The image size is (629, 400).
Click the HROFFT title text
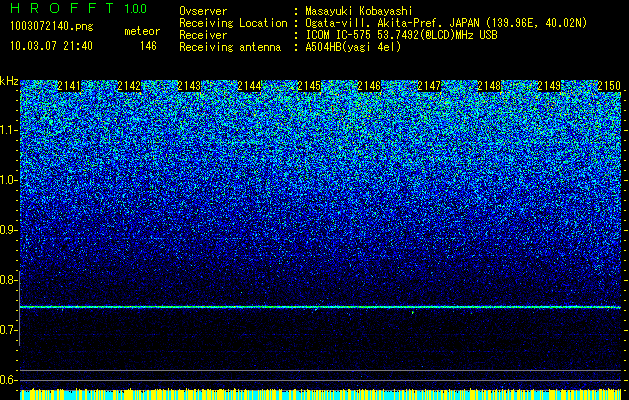click(62, 8)
